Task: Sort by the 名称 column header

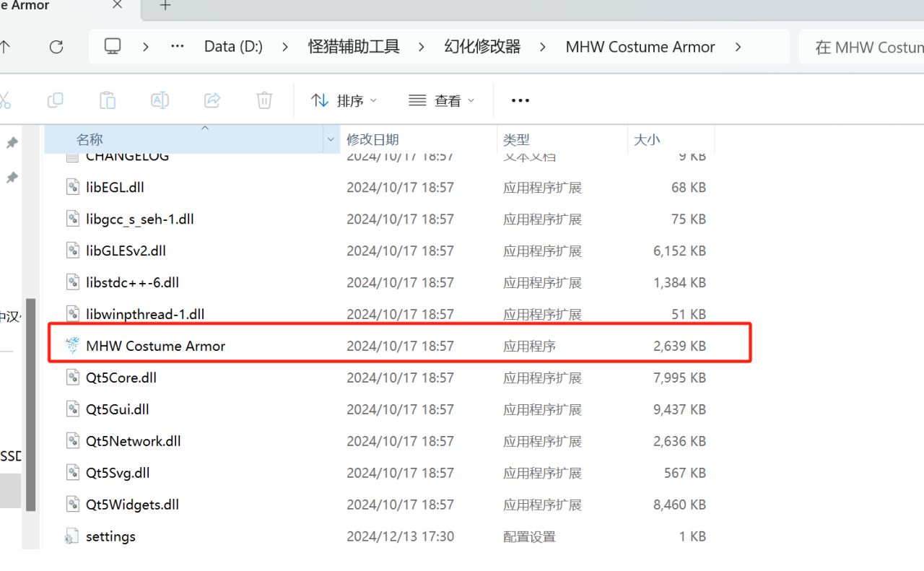Action: (x=184, y=139)
